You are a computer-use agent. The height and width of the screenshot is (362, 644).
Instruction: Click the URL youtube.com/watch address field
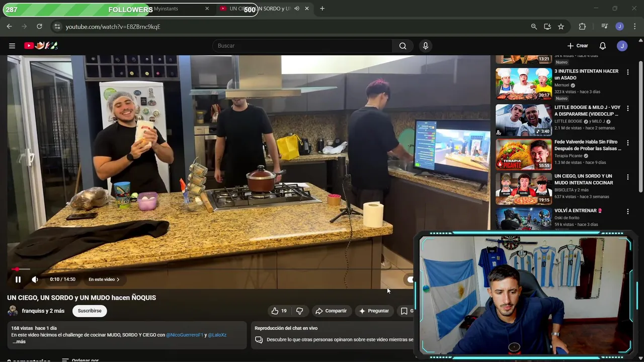click(x=113, y=27)
